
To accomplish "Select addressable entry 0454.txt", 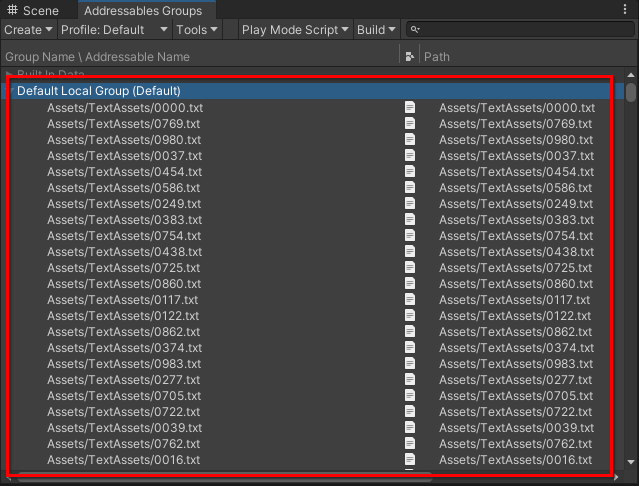I will pyautogui.click(x=124, y=172).
